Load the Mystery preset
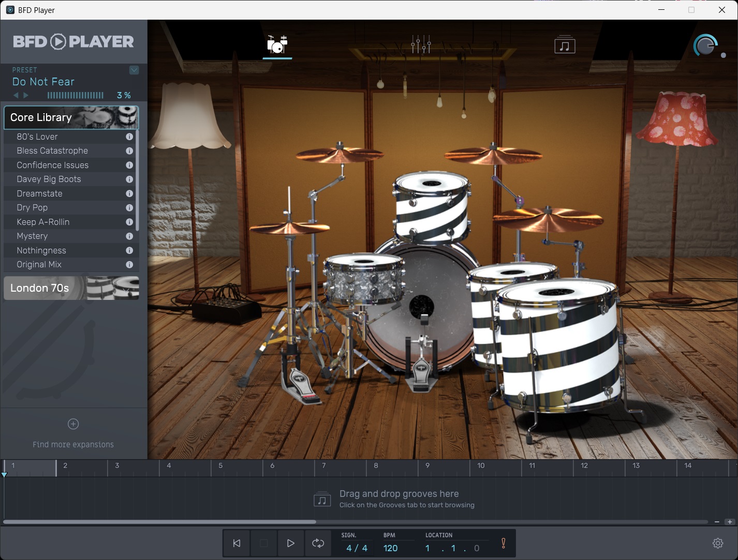 coord(32,236)
